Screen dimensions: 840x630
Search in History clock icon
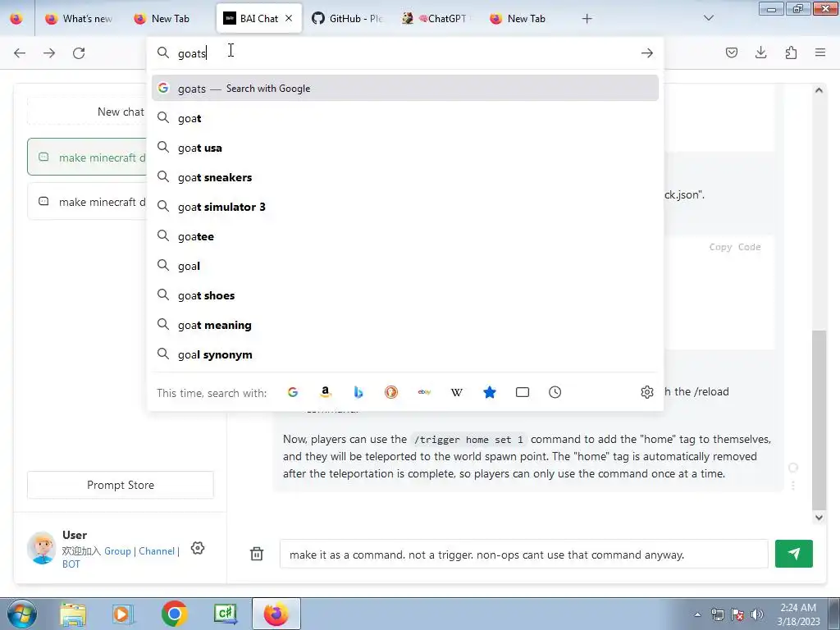click(x=555, y=392)
